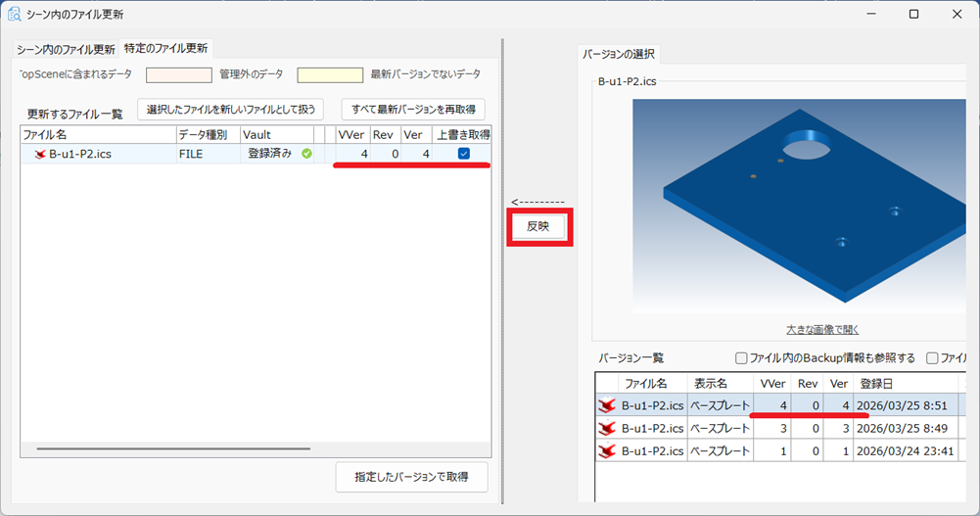Select the 特定のファイル更新 tab

pos(165,48)
